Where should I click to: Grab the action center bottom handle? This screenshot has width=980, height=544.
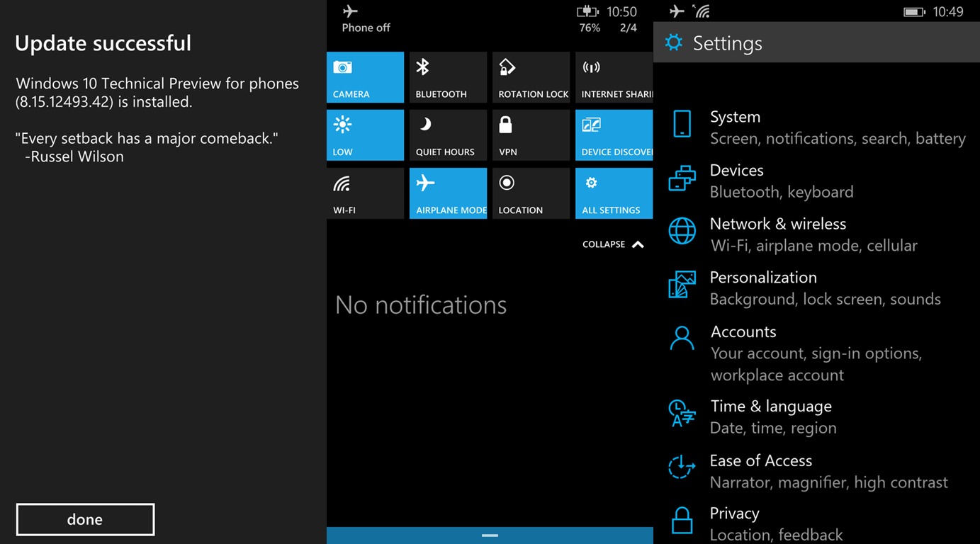490,535
